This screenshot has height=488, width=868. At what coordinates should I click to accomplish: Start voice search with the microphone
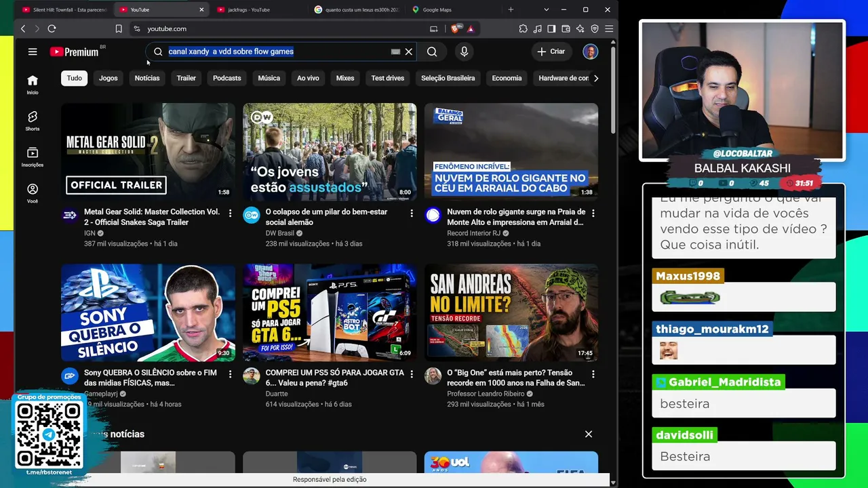tap(464, 52)
